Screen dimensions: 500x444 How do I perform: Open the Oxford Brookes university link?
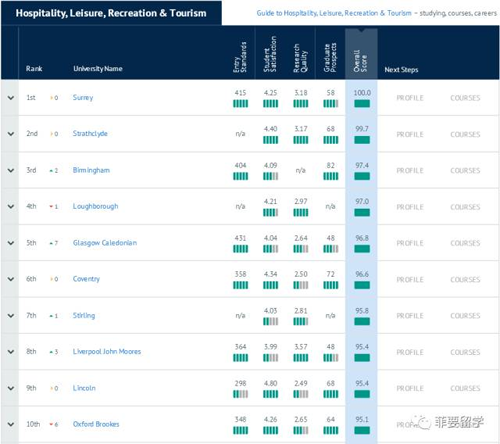pos(96,424)
